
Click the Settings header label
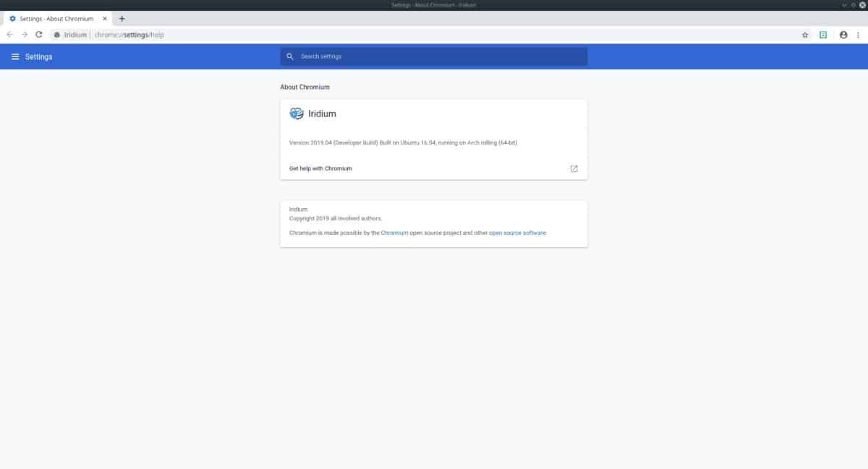click(38, 56)
